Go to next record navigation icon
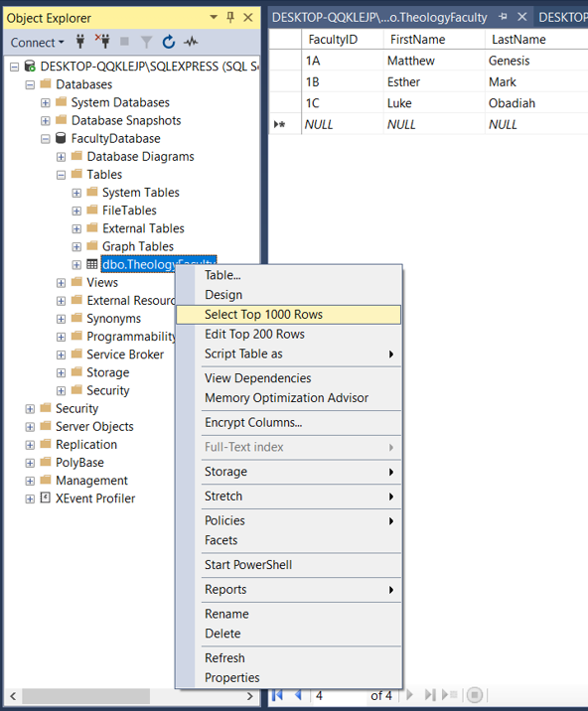The width and height of the screenshot is (588, 711). click(409, 695)
